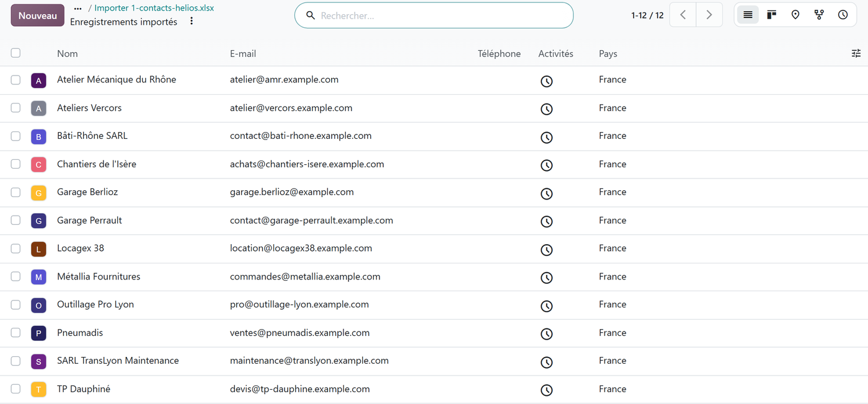The width and height of the screenshot is (868, 404).
Task: Click the yellow G avatar of Garage Berlioz
Action: 38,193
